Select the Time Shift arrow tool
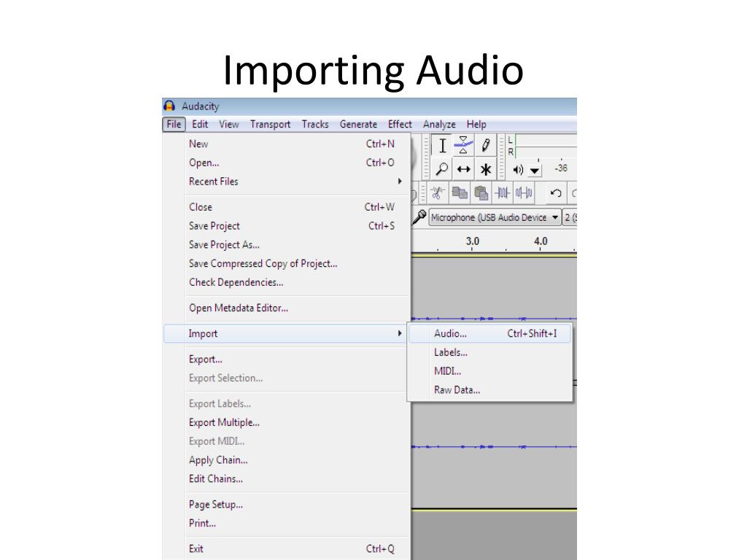 [x=463, y=169]
